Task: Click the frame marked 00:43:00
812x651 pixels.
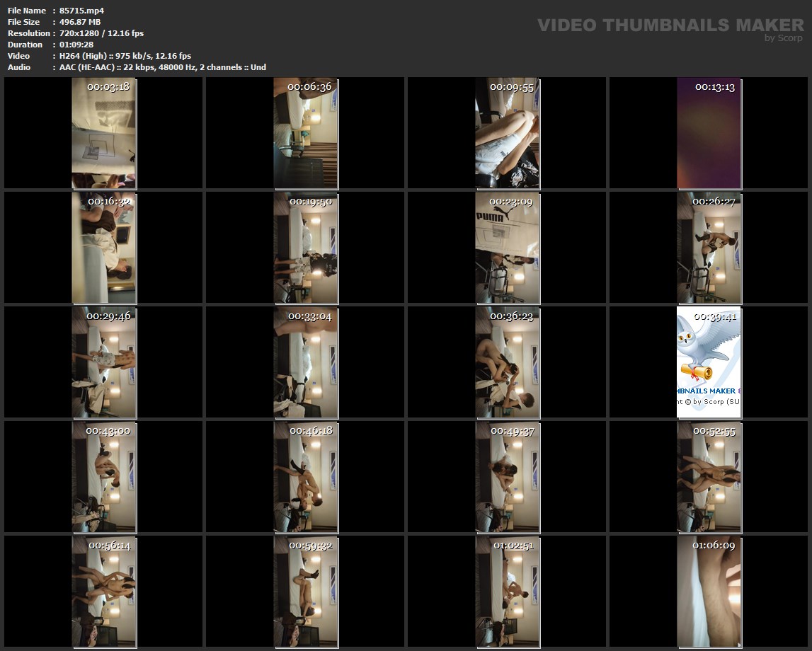Action: point(103,476)
